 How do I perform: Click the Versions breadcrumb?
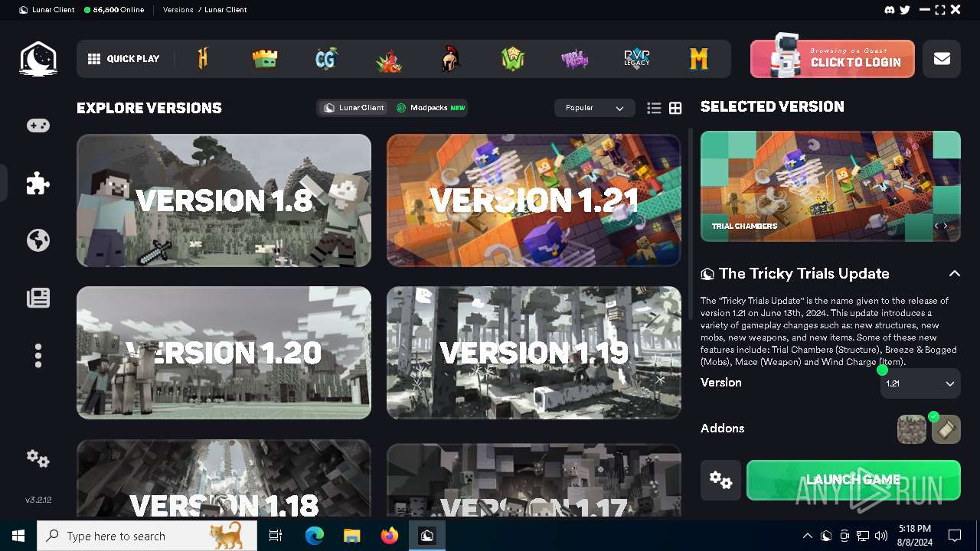pyautogui.click(x=178, y=10)
